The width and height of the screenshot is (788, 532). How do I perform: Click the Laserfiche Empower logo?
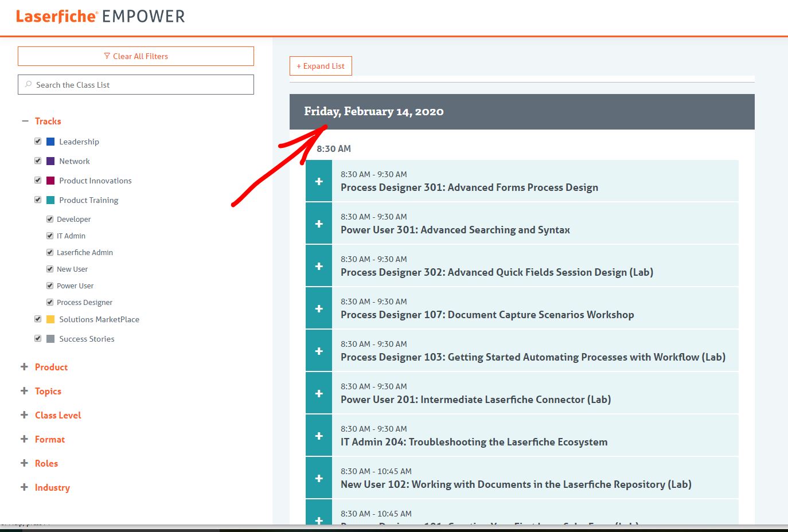(100, 16)
